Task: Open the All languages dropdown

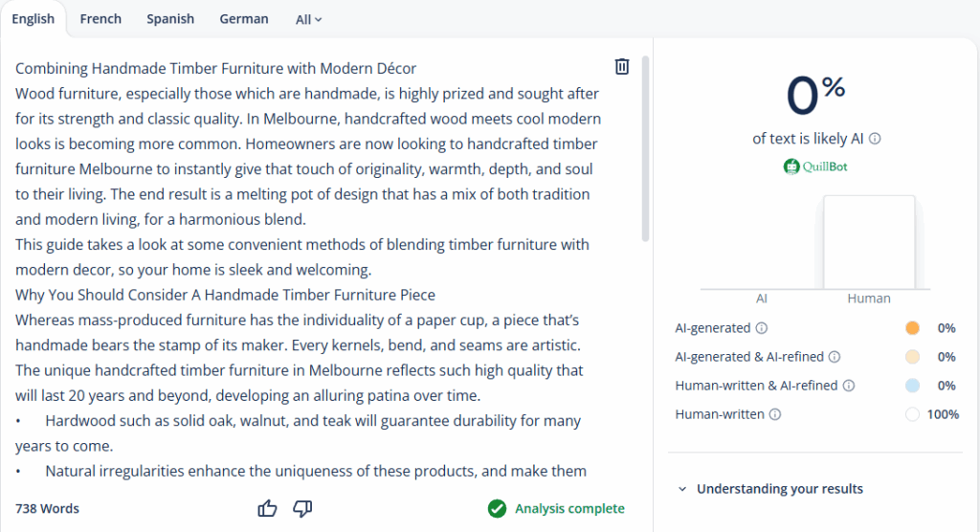Action: [x=308, y=19]
